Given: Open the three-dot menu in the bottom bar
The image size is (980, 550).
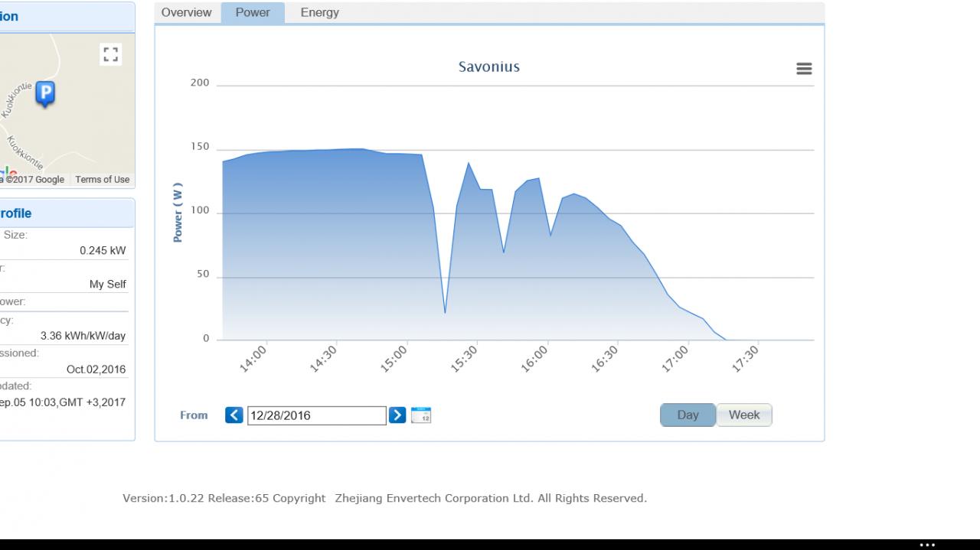Looking at the screenshot, I should 927,545.
